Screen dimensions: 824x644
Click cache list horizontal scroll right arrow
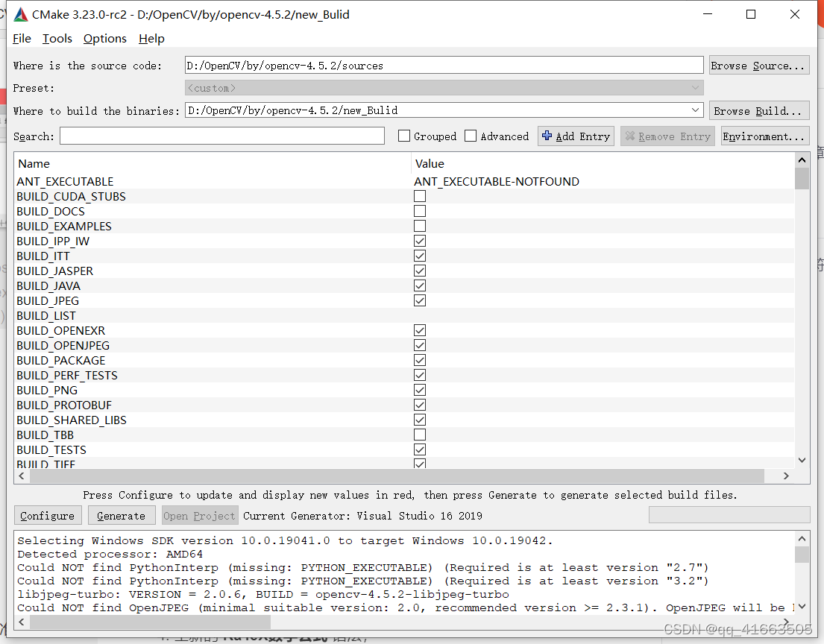(786, 476)
